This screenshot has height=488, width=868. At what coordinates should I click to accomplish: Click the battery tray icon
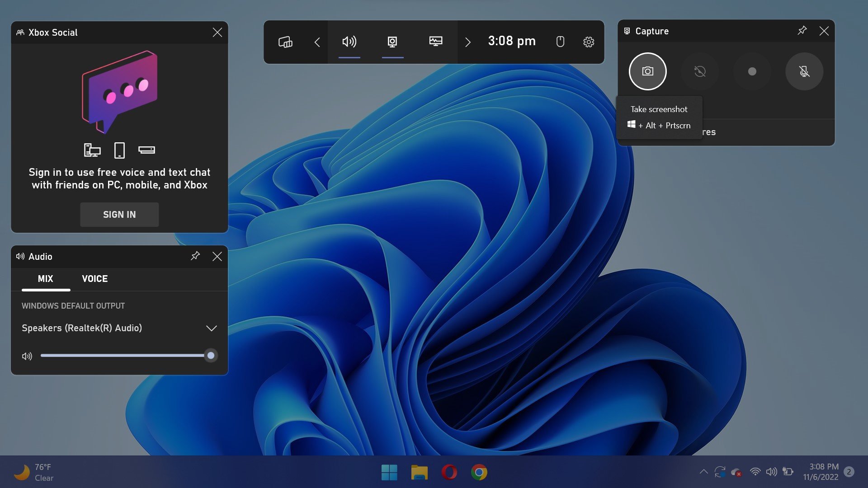788,472
